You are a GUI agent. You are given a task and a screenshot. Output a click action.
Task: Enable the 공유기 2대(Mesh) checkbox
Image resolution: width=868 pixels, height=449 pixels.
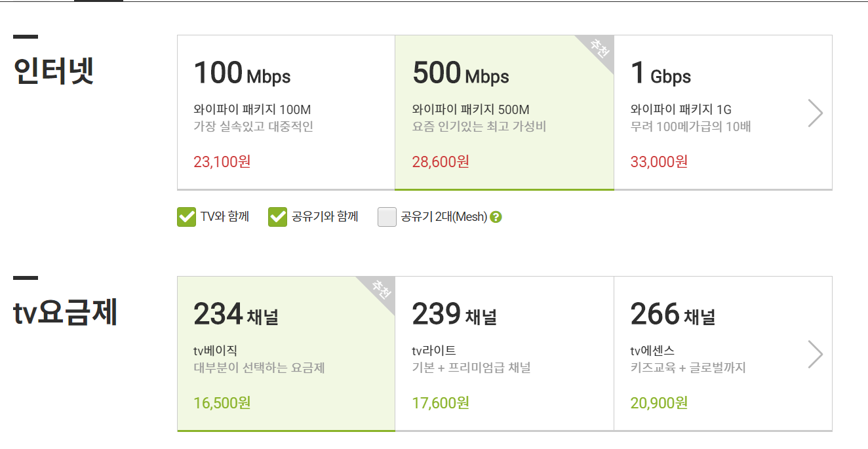387,217
